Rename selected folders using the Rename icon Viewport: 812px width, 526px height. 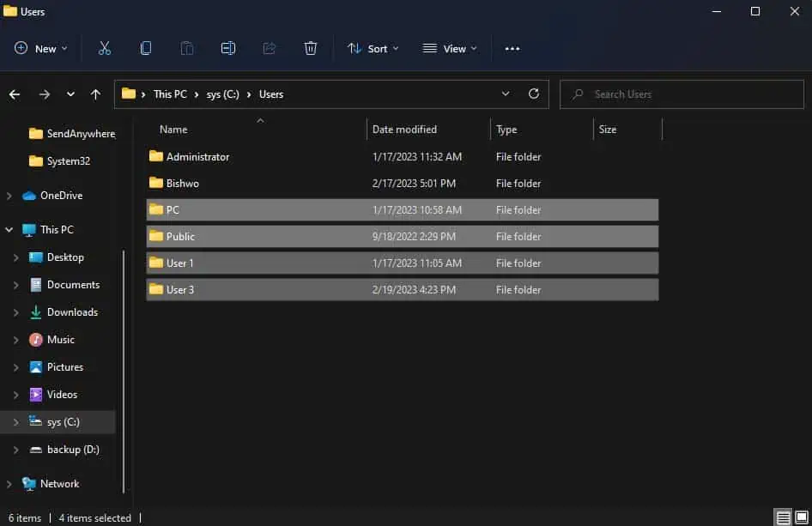(x=228, y=48)
